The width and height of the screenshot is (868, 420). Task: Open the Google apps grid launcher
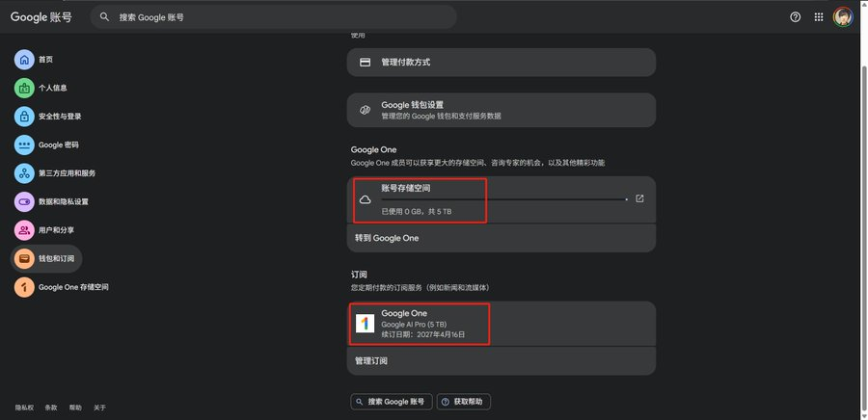pyautogui.click(x=819, y=17)
